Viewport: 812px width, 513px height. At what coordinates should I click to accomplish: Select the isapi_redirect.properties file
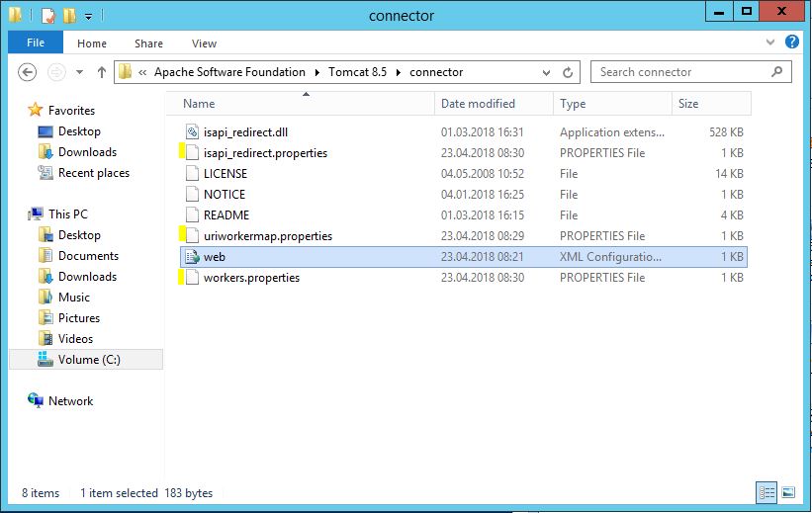265,153
